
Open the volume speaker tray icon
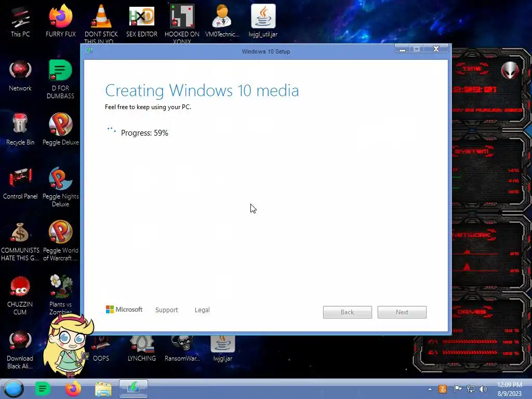pos(483,389)
